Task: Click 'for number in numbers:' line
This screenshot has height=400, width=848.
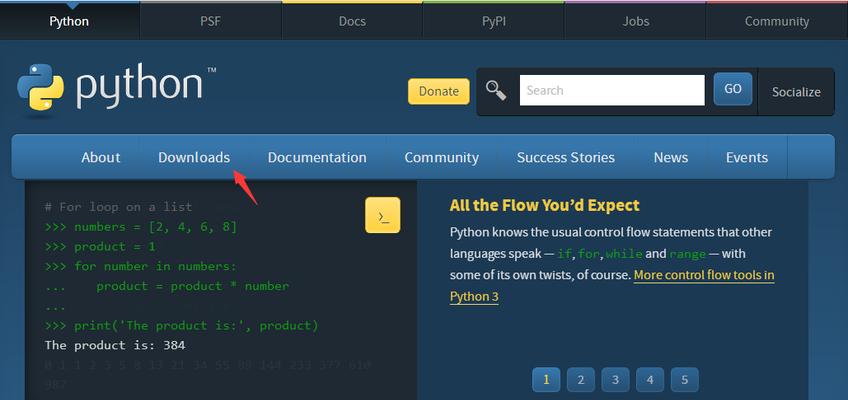Action: (141, 266)
